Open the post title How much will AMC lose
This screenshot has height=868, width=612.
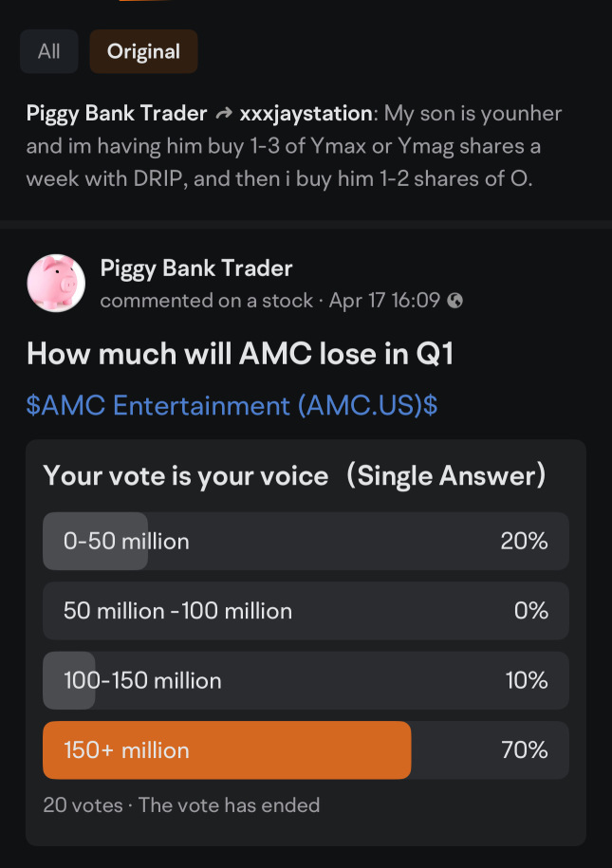pos(240,354)
